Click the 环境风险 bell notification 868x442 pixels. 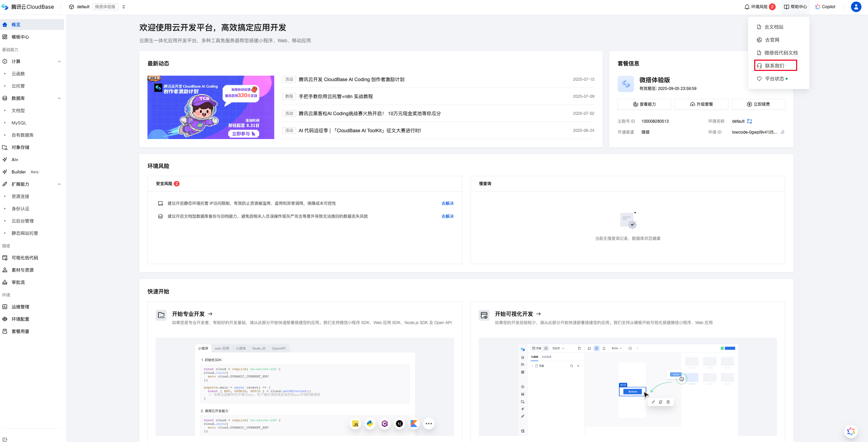[759, 7]
